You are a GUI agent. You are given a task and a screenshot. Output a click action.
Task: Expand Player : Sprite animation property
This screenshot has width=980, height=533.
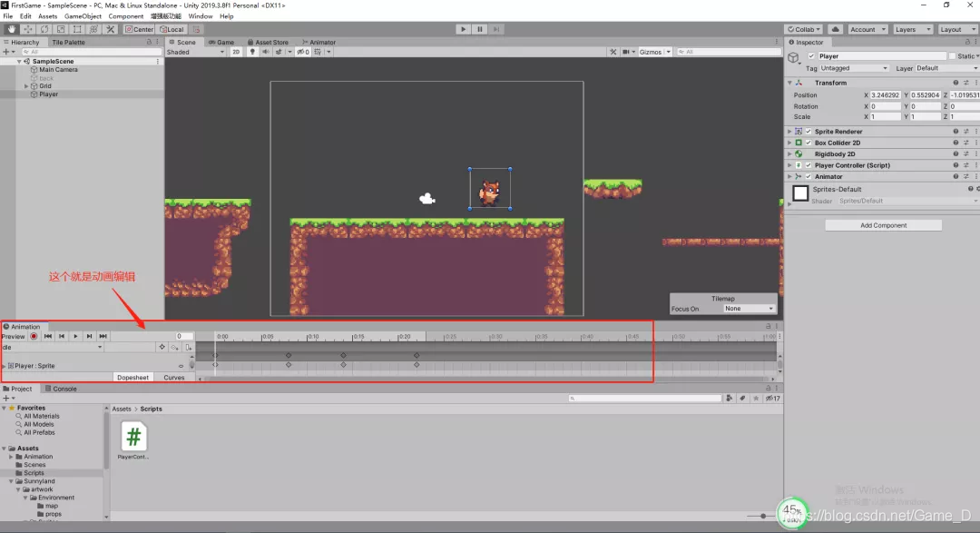[x=4, y=366]
